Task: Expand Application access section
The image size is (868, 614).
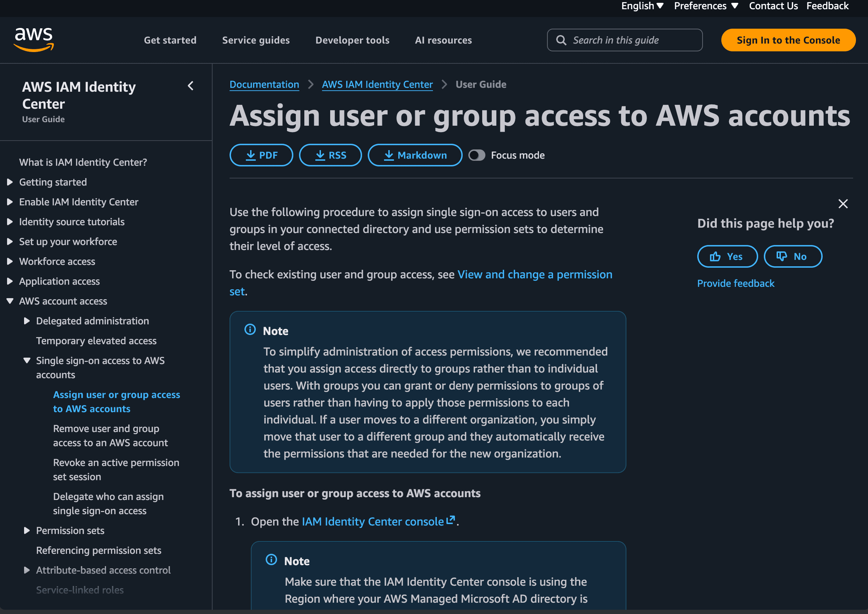Action: point(10,281)
